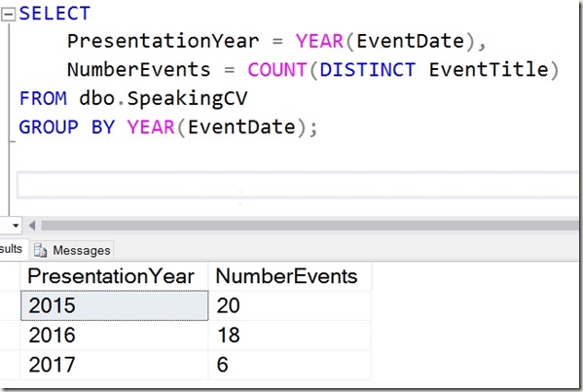Click EventTitle in the COUNT expression
The height and width of the screenshot is (392, 583).
click(489, 70)
